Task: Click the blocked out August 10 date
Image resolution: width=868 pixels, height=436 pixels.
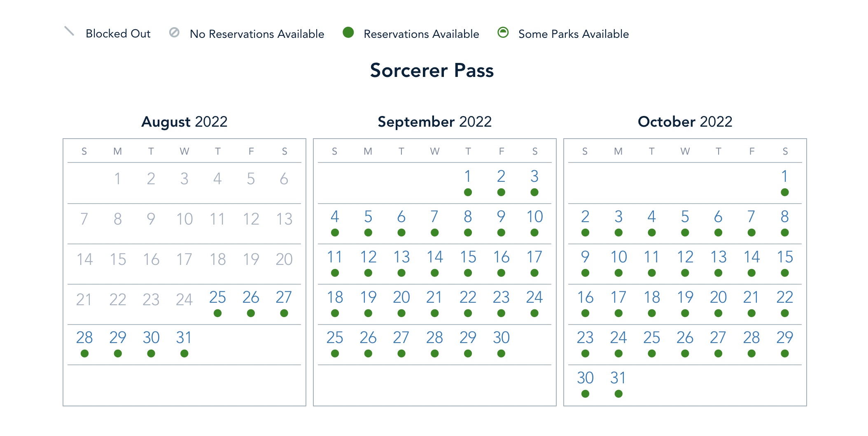Action: coord(184,219)
